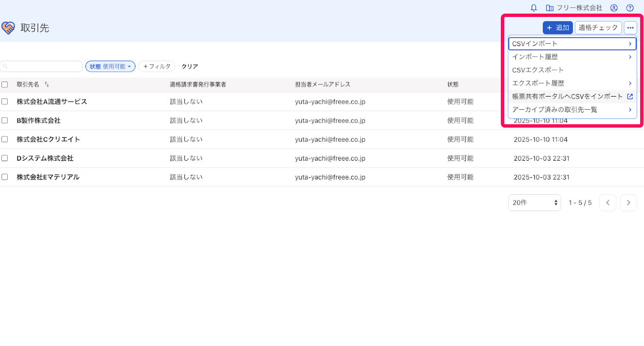Check the box for 株式会社Cクリエイト

[x=5, y=139]
